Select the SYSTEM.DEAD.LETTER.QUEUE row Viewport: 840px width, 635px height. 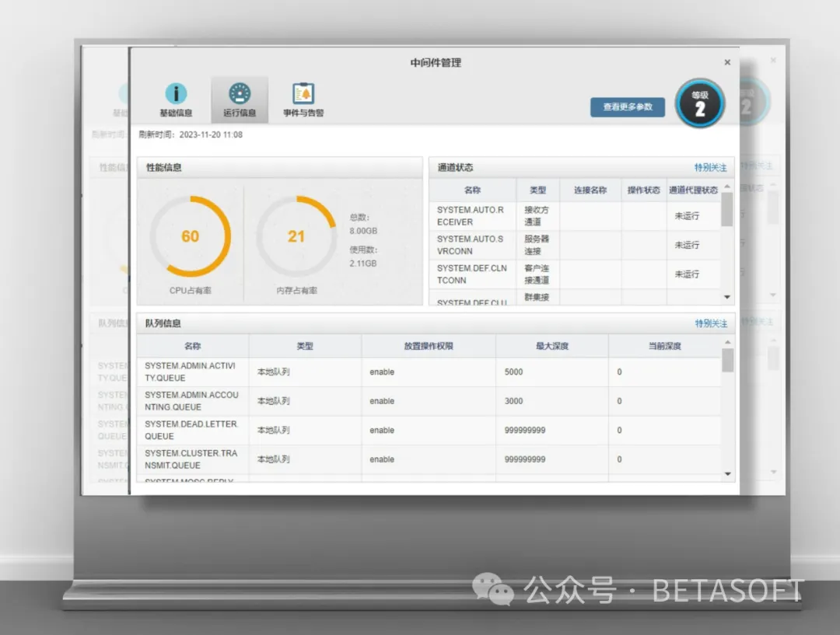click(429, 430)
